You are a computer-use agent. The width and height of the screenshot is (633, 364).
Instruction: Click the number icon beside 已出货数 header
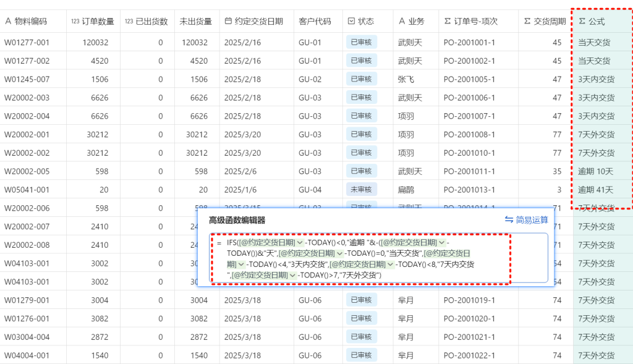coord(129,22)
